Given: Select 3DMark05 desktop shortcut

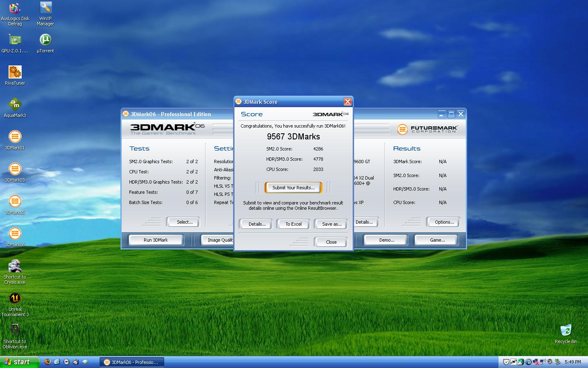Looking at the screenshot, I should (15, 205).
